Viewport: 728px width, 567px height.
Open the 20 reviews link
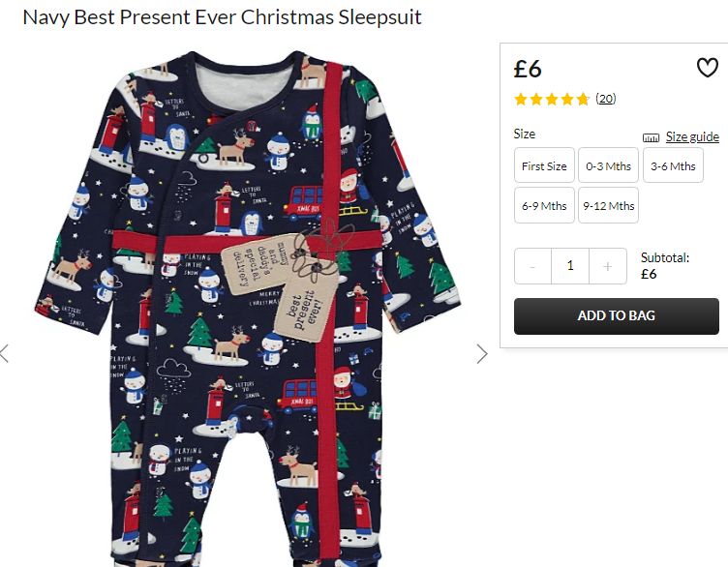coord(606,99)
